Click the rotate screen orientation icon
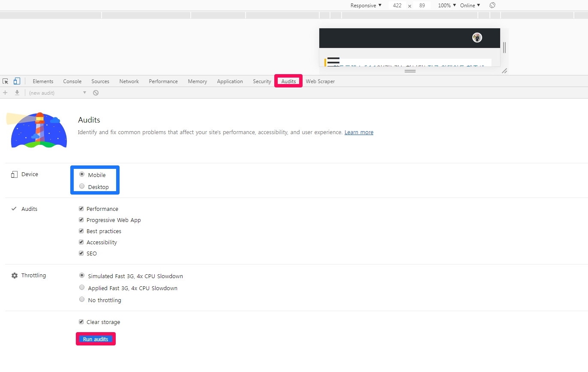The width and height of the screenshot is (588, 372). (492, 6)
